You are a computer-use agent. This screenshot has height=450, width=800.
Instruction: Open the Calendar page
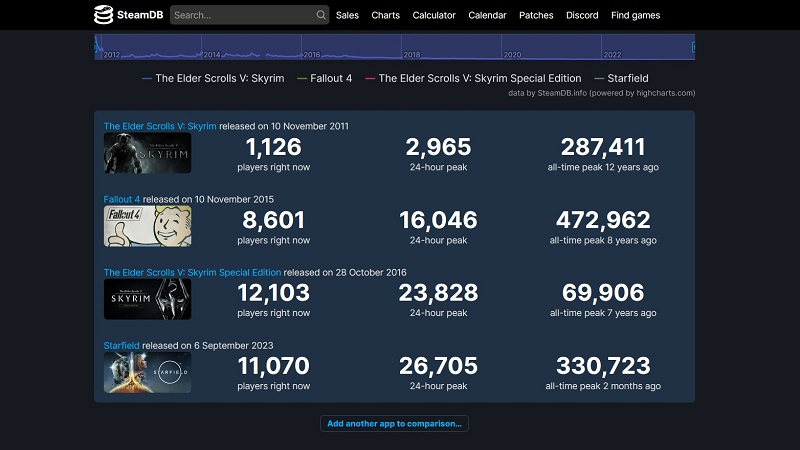point(487,15)
